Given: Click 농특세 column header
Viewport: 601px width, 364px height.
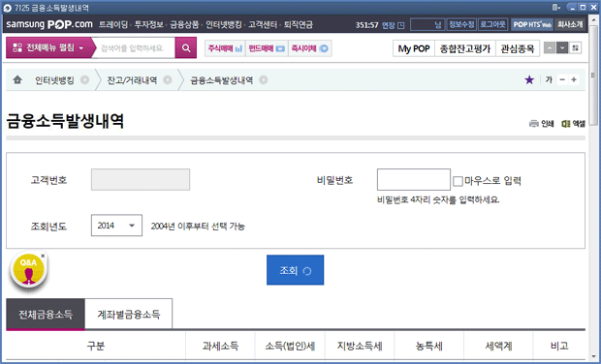Looking at the screenshot, I should (428, 346).
